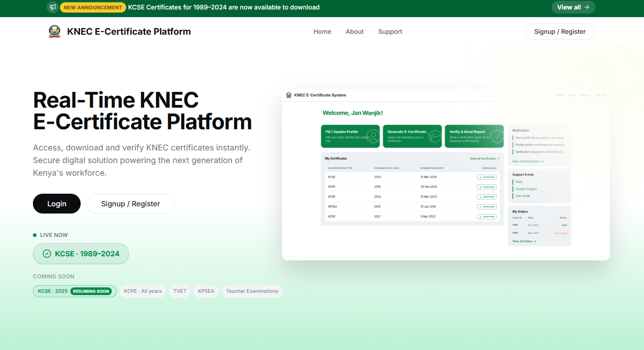Click the small logo in the dashboard preview

tap(289, 95)
